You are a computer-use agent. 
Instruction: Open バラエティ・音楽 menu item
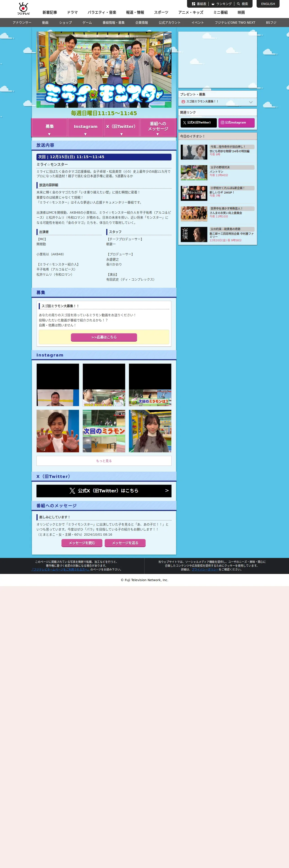102,12
